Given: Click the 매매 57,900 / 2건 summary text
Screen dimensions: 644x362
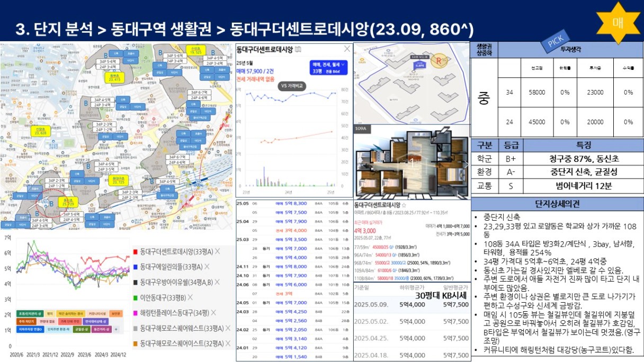Looking at the screenshot, I should click(255, 70).
